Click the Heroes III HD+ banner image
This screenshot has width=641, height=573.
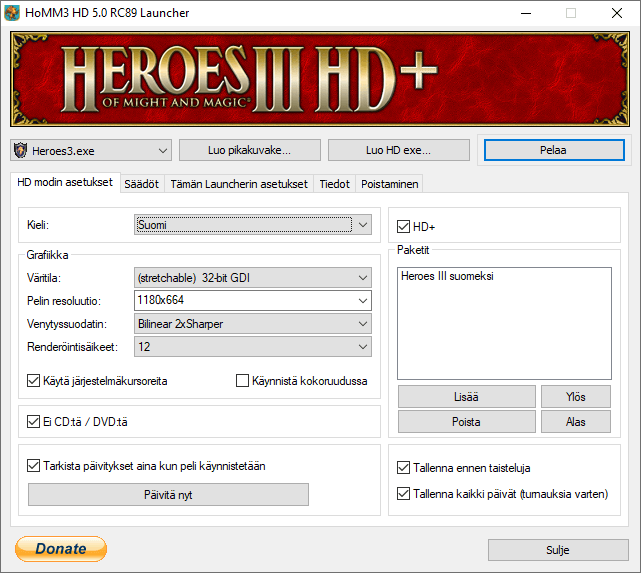tap(320, 78)
